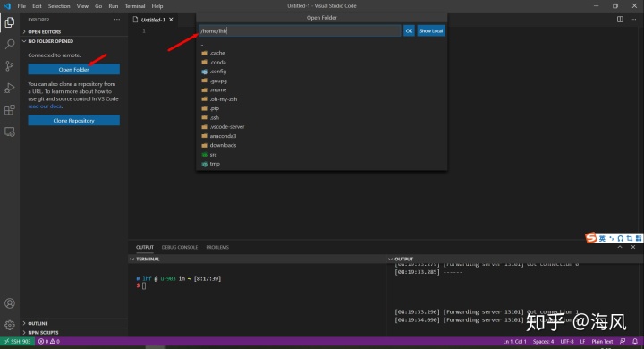Screen dimensions: 644x349
Task: Open the Run and Debug view
Action: 10,88
